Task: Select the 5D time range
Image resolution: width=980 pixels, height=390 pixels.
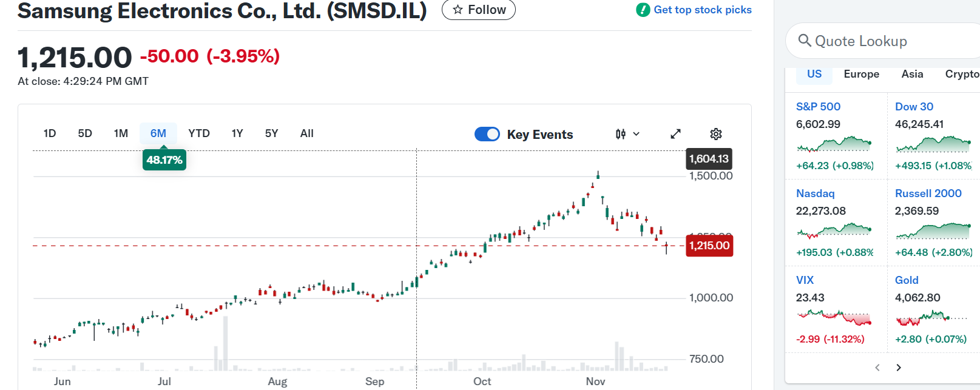Action: point(85,133)
